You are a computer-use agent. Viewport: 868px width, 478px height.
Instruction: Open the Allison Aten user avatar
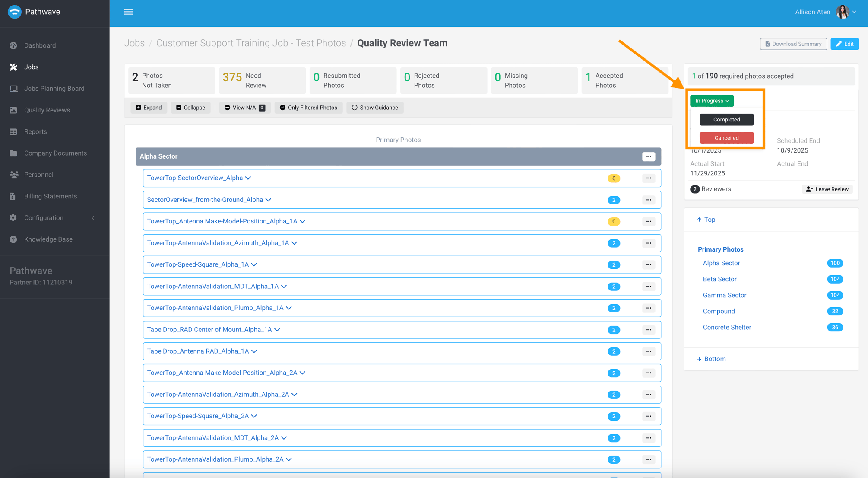pyautogui.click(x=842, y=12)
